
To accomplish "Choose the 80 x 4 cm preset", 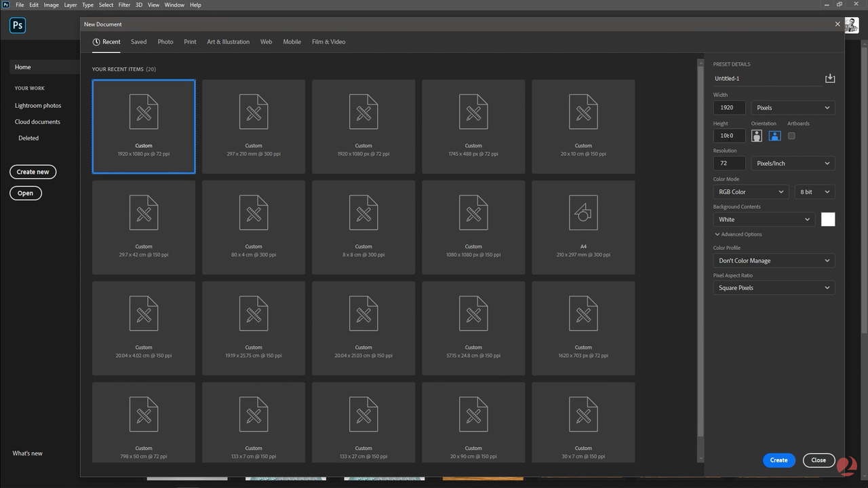I will 254,227.
